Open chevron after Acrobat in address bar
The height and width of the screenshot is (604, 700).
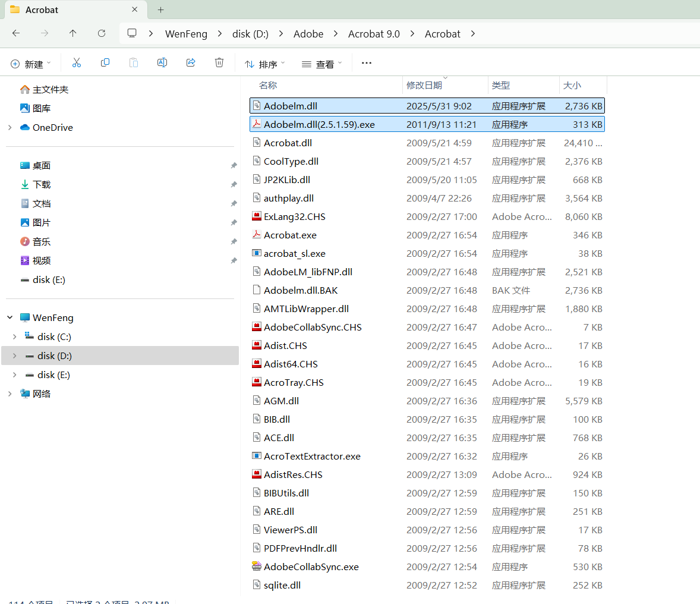point(473,33)
